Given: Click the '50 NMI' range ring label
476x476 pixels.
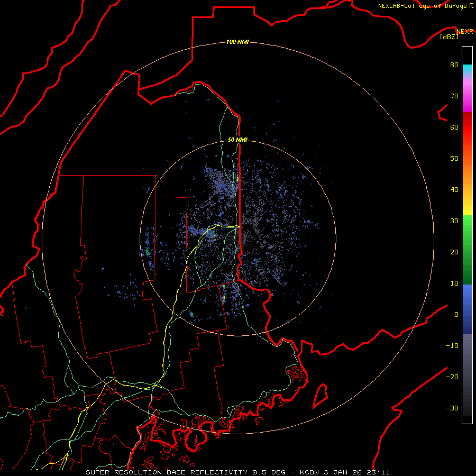Looking at the screenshot, I should [237, 140].
